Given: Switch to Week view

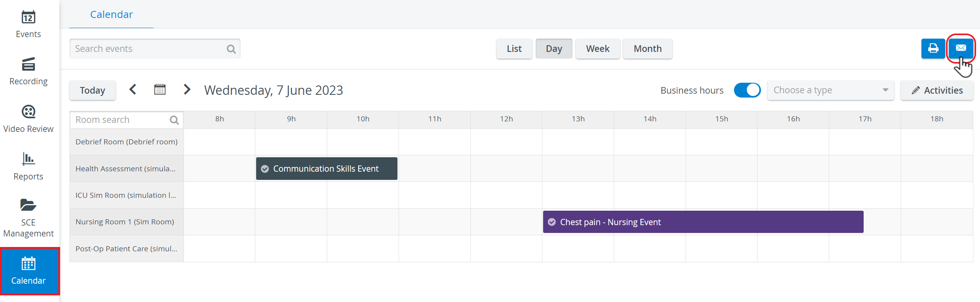Looking at the screenshot, I should (597, 49).
